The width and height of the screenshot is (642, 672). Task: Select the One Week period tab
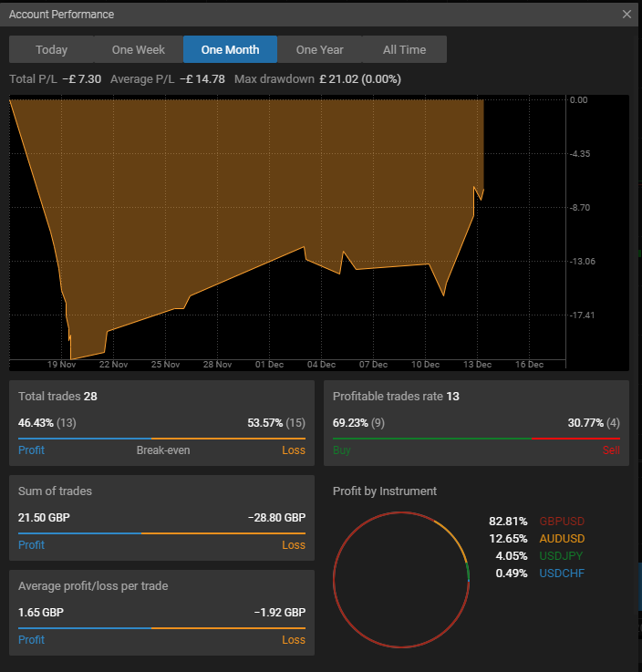(139, 50)
